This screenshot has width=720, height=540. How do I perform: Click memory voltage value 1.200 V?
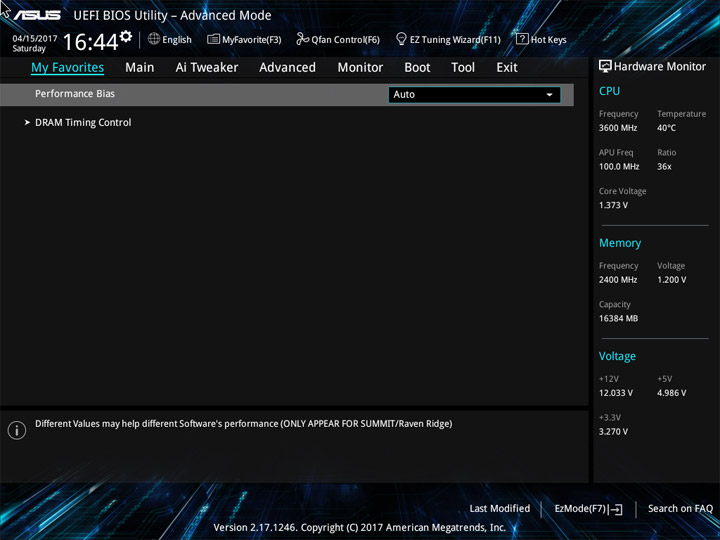[x=672, y=280]
